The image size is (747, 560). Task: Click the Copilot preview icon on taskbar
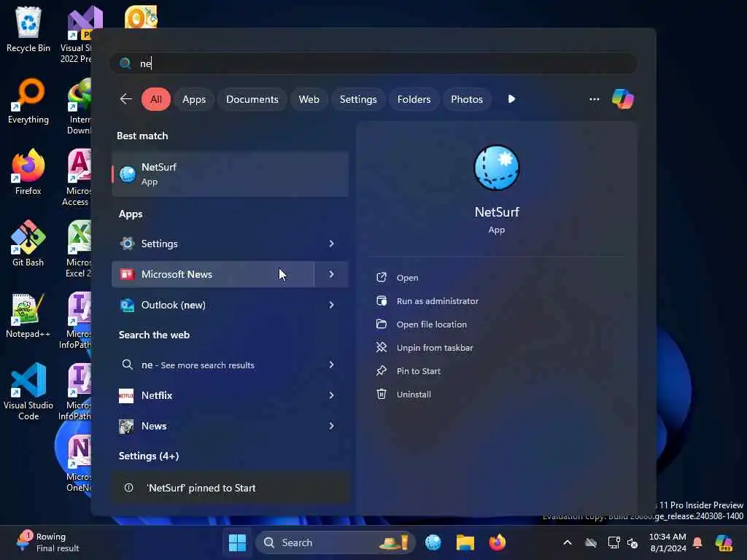(724, 542)
